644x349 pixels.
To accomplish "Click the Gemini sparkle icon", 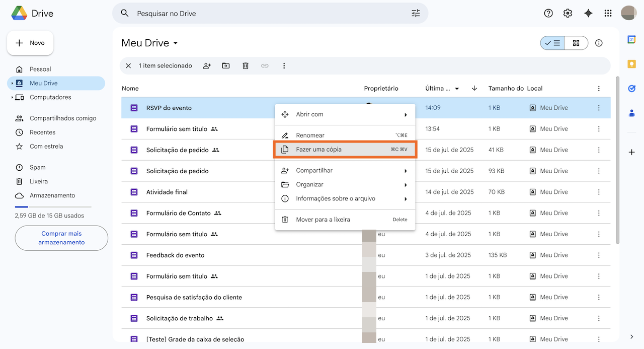I will (588, 14).
